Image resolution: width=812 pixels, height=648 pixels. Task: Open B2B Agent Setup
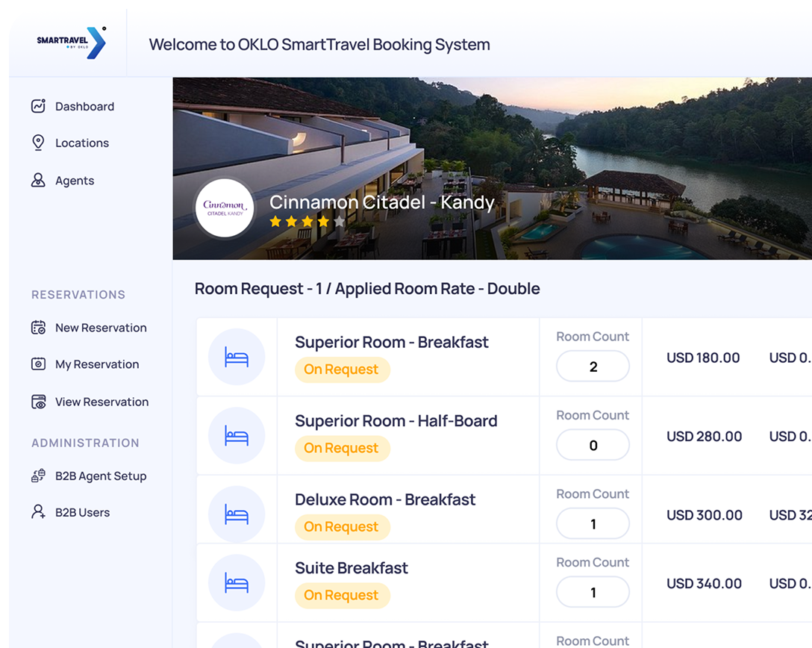point(89,476)
